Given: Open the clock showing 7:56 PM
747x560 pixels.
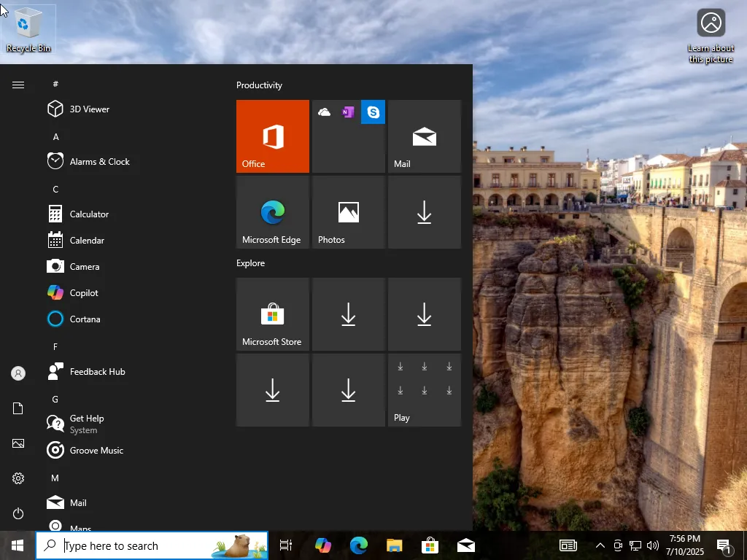Looking at the screenshot, I should [x=684, y=545].
